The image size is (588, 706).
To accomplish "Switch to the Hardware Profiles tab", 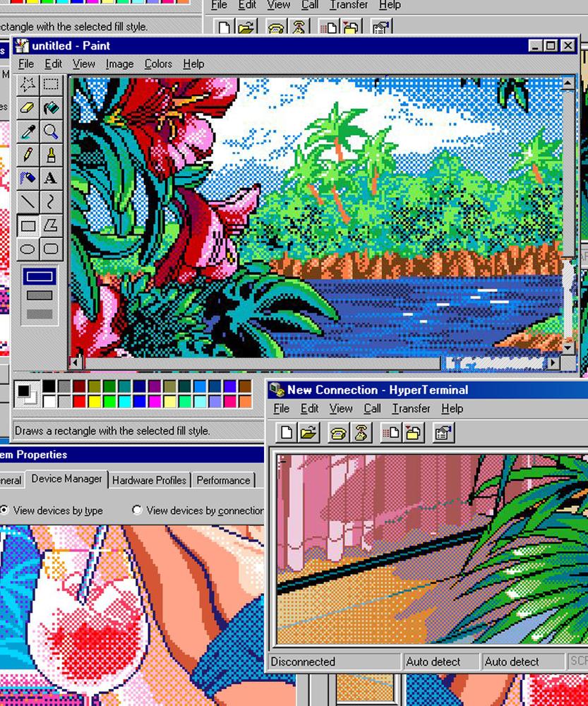I will tap(149, 480).
